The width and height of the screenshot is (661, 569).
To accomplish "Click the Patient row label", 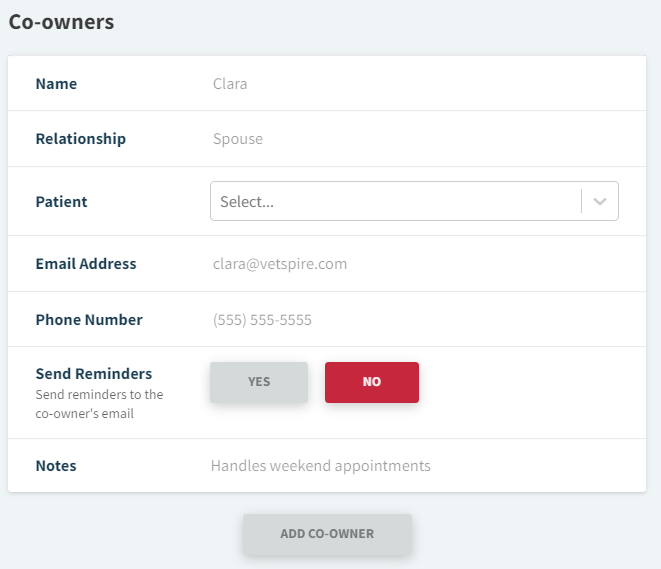I will click(x=61, y=202).
